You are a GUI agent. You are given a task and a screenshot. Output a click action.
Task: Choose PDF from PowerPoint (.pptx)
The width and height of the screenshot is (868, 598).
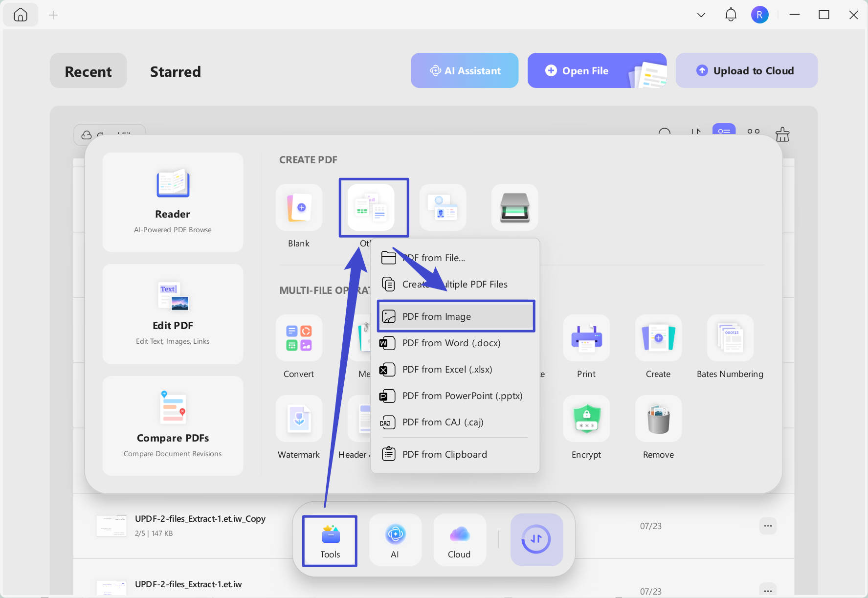point(455,396)
